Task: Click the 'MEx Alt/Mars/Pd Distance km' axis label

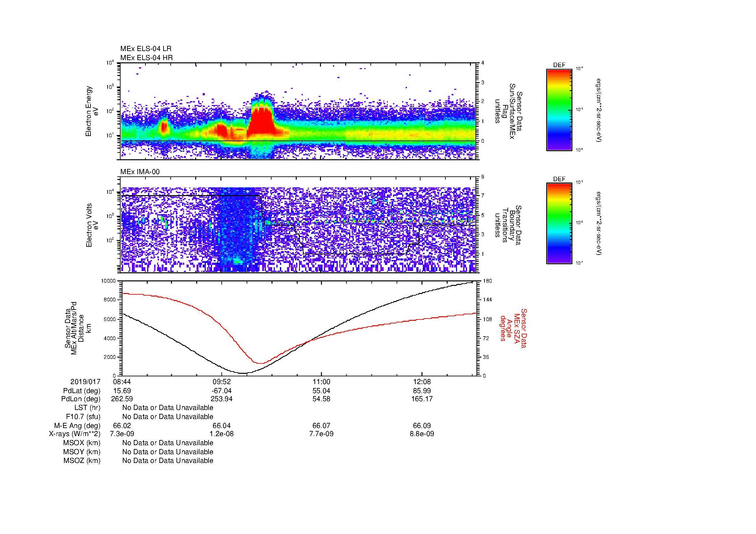Action: (78, 328)
